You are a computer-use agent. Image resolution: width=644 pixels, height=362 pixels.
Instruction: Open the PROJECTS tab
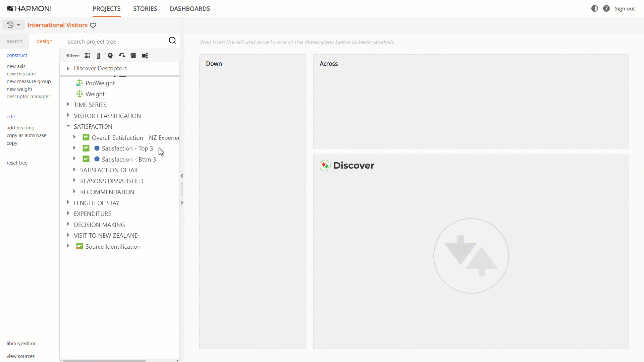[x=107, y=9]
